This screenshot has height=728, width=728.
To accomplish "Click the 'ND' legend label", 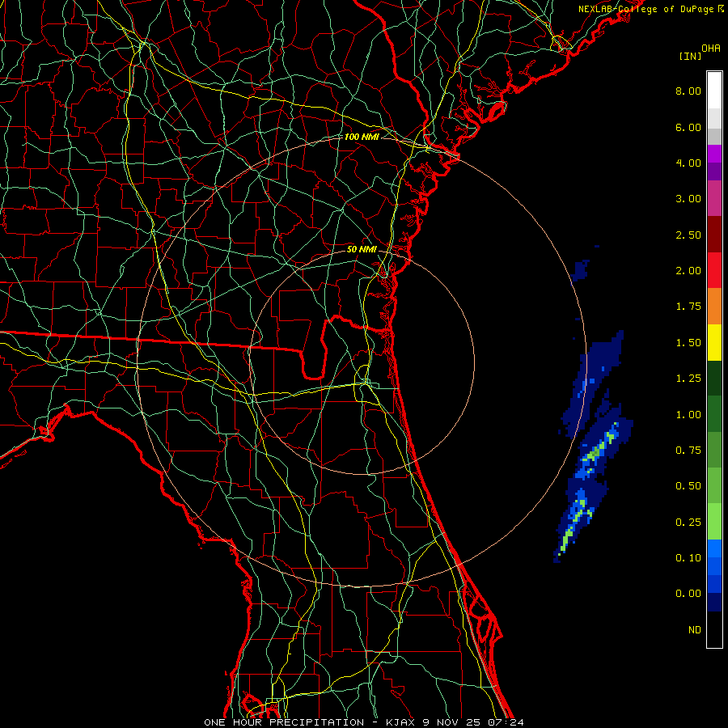I will [695, 630].
